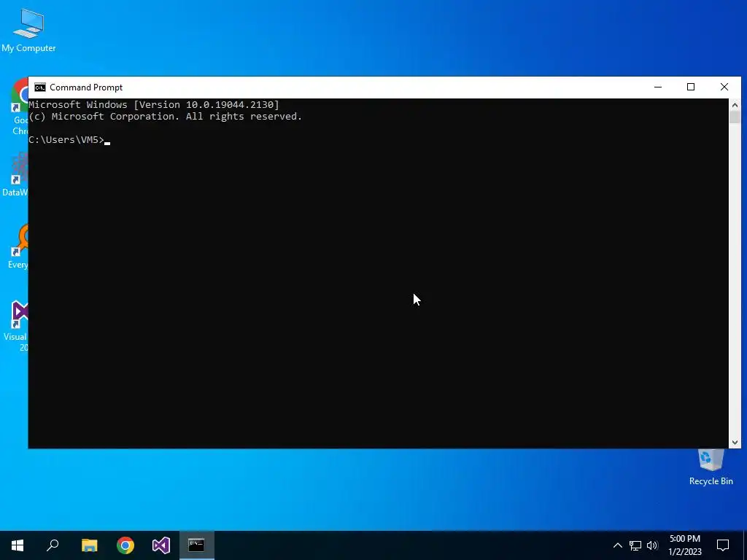Minimize the Command Prompt window
Viewport: 747px width, 560px height.
658,87
